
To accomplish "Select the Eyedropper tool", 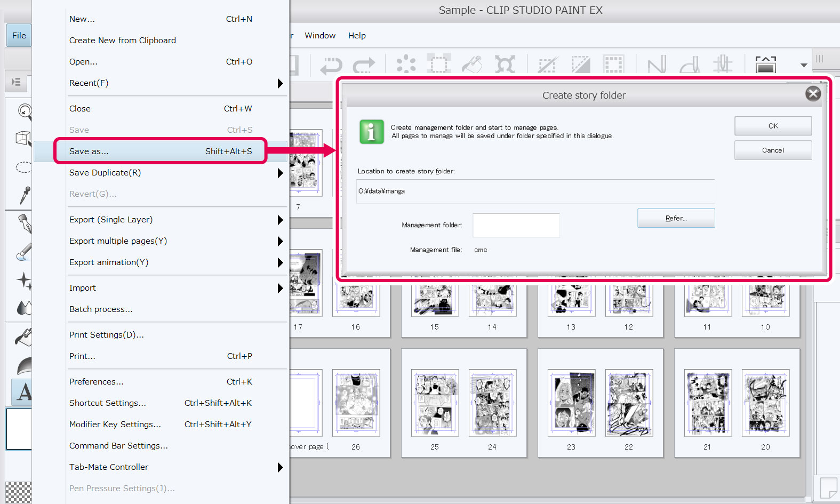I will pyautogui.click(x=24, y=195).
